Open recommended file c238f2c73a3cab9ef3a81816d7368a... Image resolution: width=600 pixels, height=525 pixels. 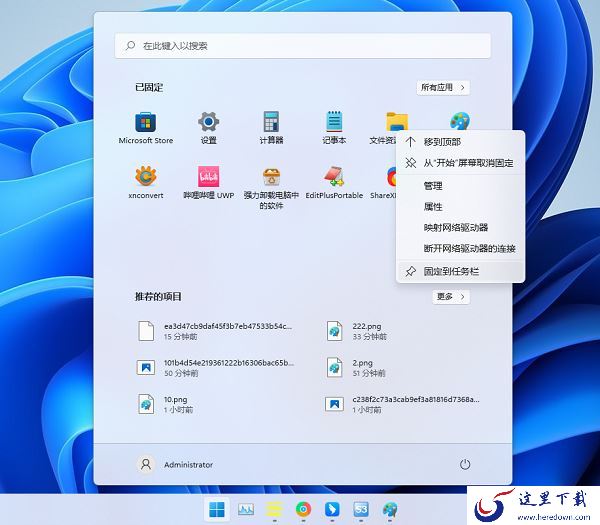[404, 404]
